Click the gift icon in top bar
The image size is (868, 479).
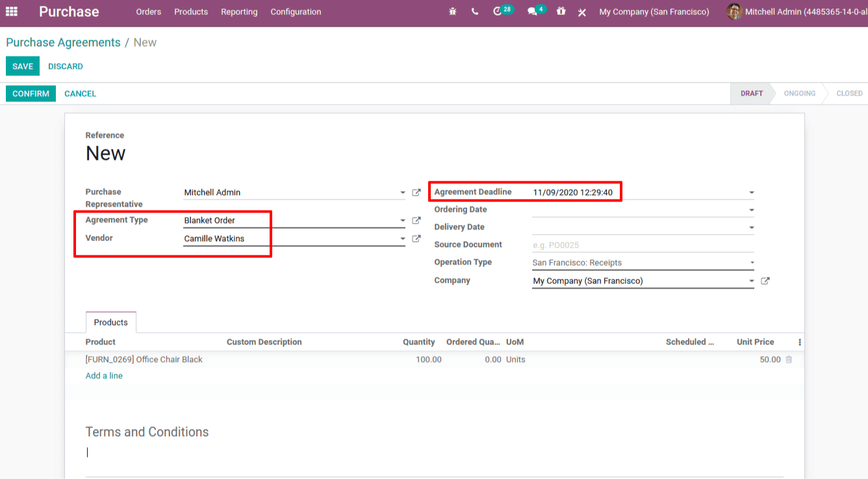coord(561,12)
